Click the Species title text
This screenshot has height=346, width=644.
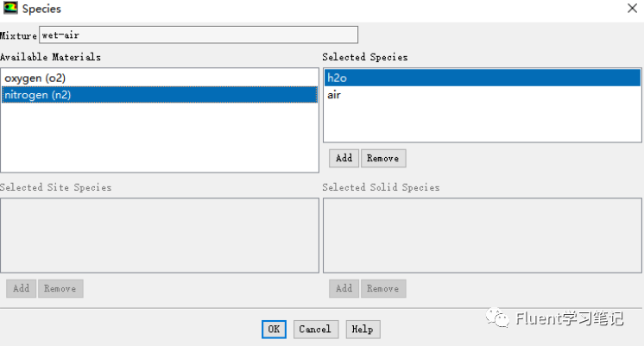(x=41, y=9)
